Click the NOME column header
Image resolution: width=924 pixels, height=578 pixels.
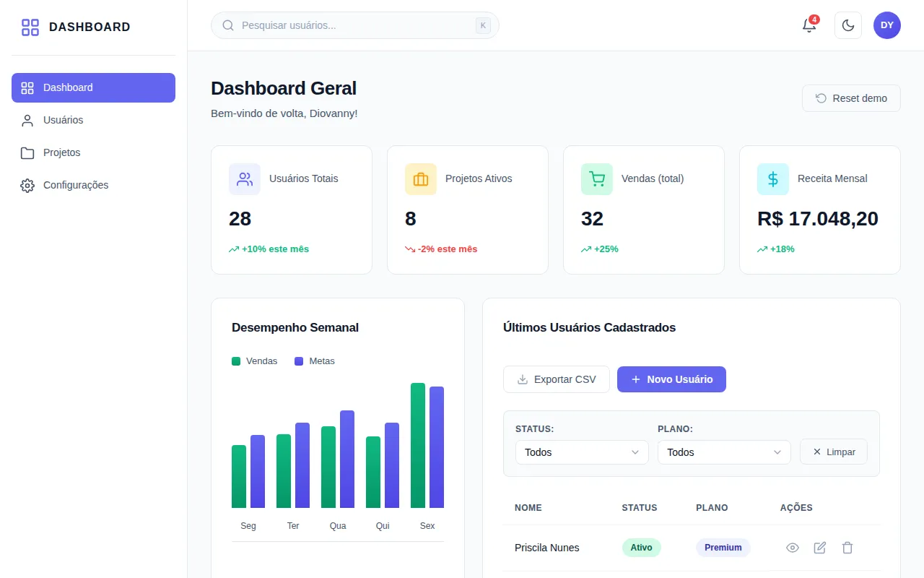(x=528, y=508)
